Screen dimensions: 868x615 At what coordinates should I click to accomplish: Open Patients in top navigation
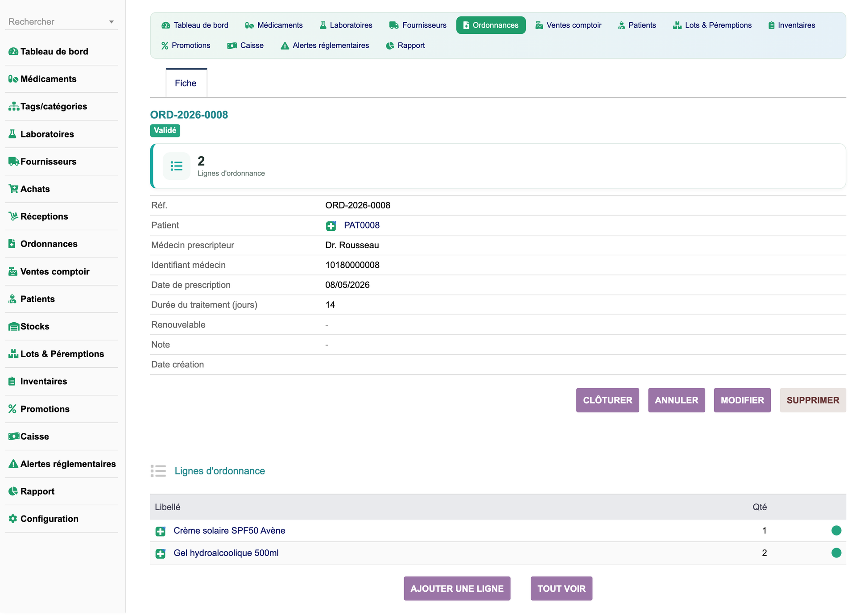click(637, 25)
